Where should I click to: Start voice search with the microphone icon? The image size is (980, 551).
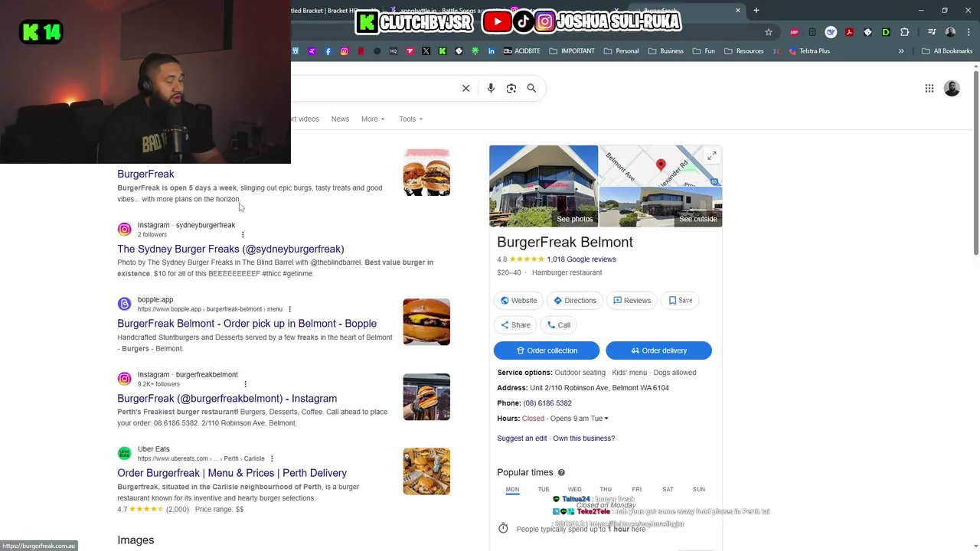click(x=491, y=88)
